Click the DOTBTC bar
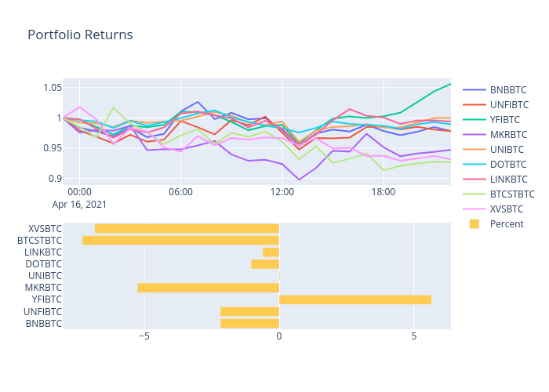This screenshot has width=549, height=392. point(265,264)
